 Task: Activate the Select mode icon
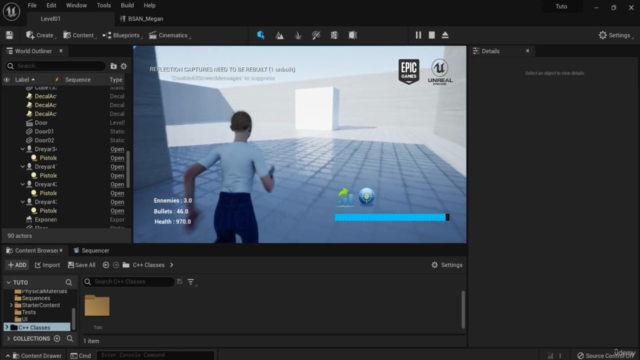click(260, 35)
